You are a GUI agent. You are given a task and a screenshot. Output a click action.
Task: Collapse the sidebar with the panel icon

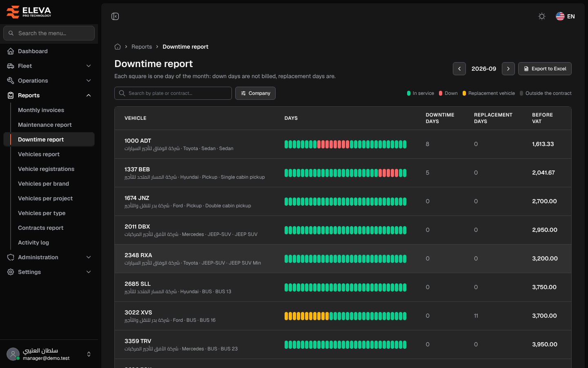point(115,16)
